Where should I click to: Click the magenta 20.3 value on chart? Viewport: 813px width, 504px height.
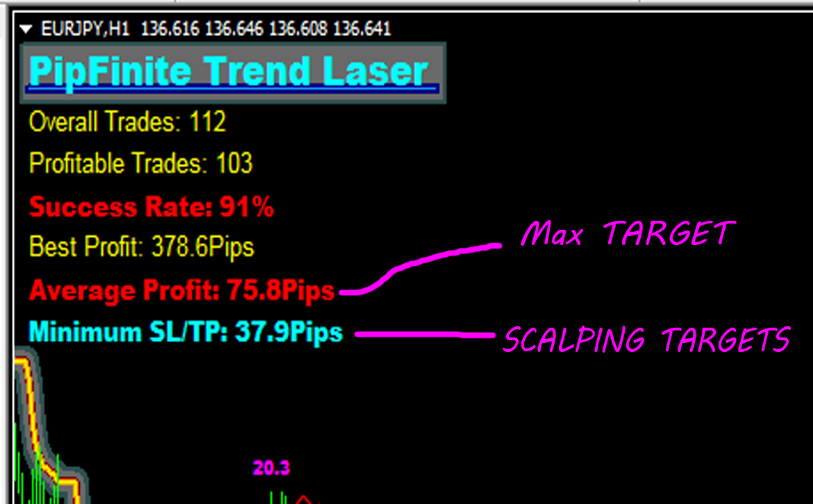[271, 468]
